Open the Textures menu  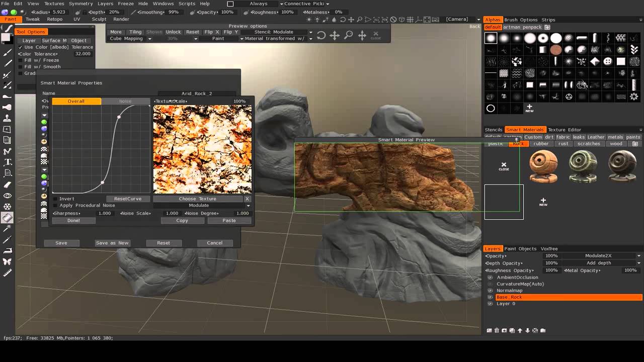coord(54,4)
